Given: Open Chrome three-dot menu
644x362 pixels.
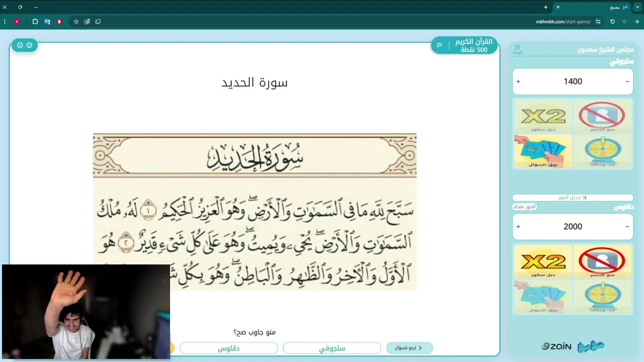Looking at the screenshot, I should (5, 22).
